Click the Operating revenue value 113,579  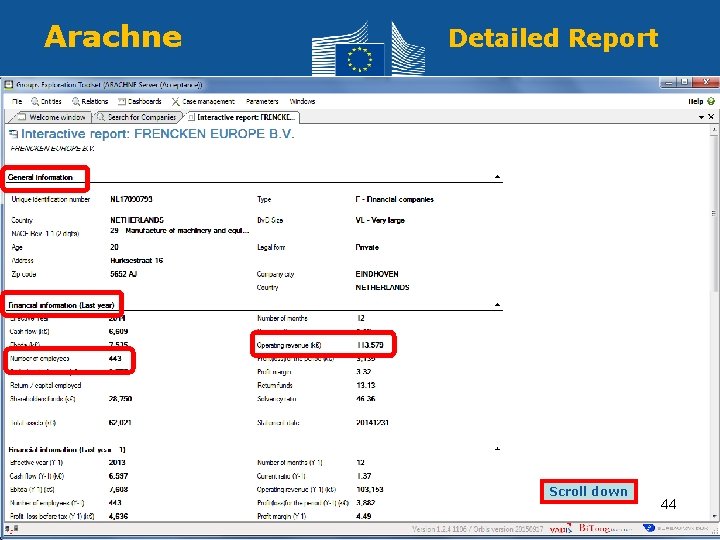pos(370,345)
